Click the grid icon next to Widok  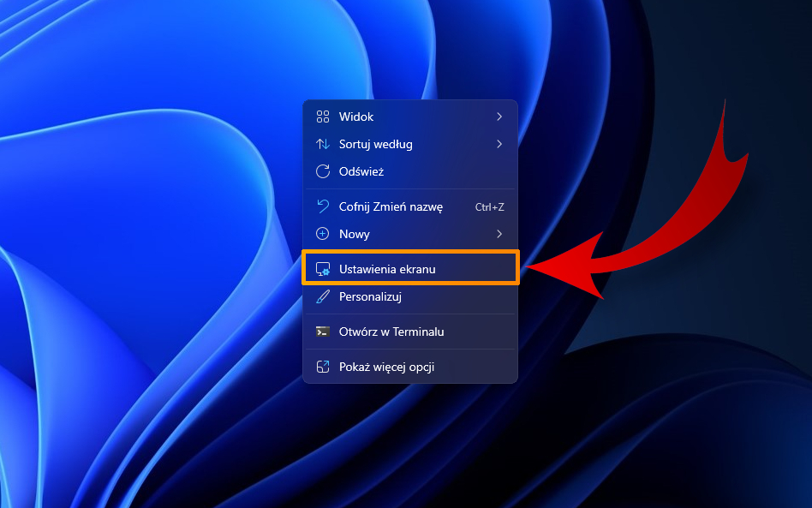[x=324, y=117]
